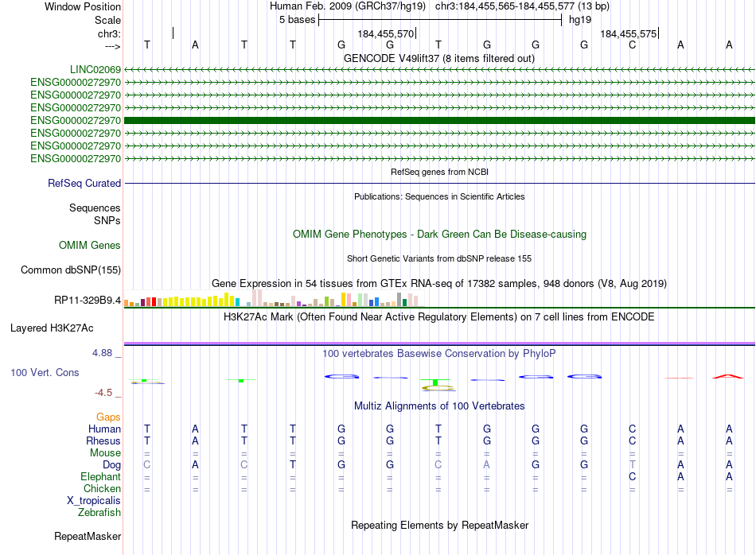This screenshot has height=555, width=756.
Task: Select the Elephant species label
Action: point(100,476)
